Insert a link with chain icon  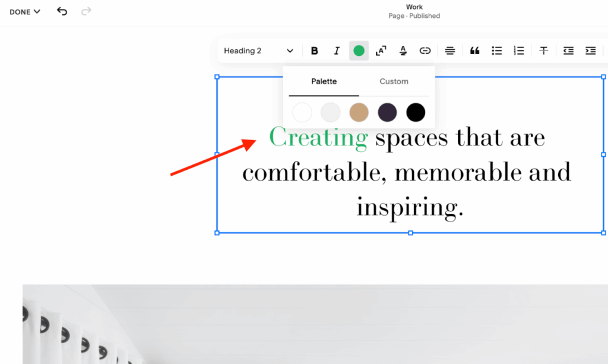(x=425, y=51)
